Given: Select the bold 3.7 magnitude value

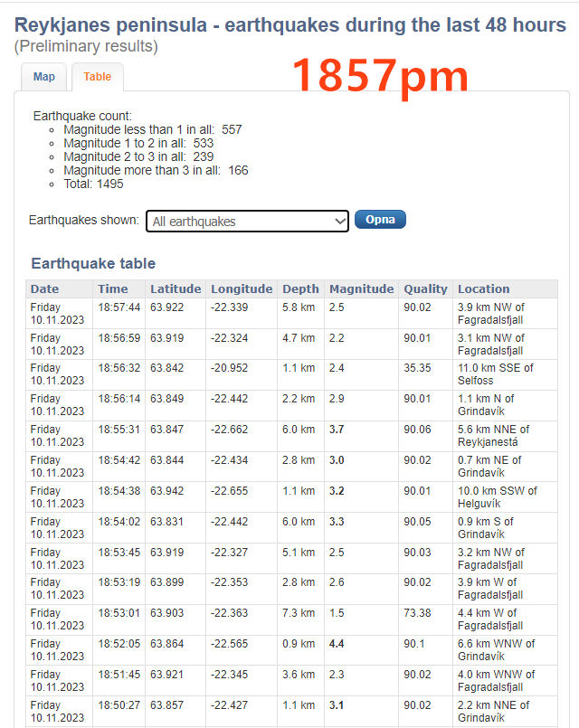Looking at the screenshot, I should pos(337,430).
